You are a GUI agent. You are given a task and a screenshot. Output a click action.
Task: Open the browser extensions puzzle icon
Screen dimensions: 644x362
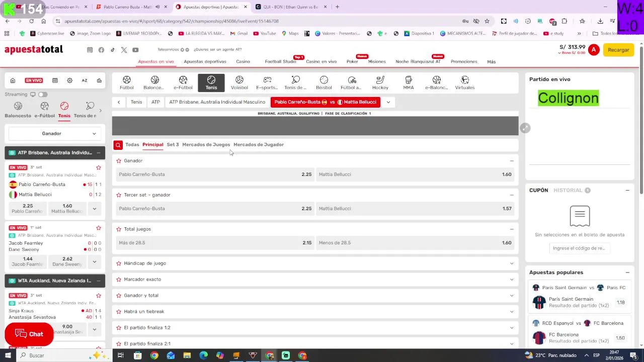click(565, 21)
